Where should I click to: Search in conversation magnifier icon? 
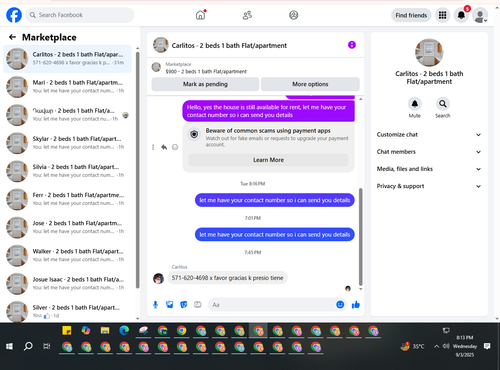click(x=443, y=104)
